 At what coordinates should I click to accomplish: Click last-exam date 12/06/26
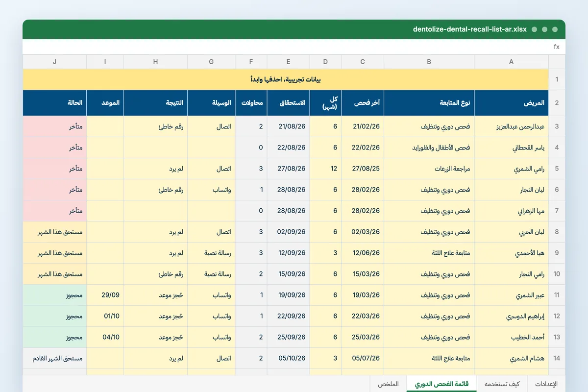363,253
